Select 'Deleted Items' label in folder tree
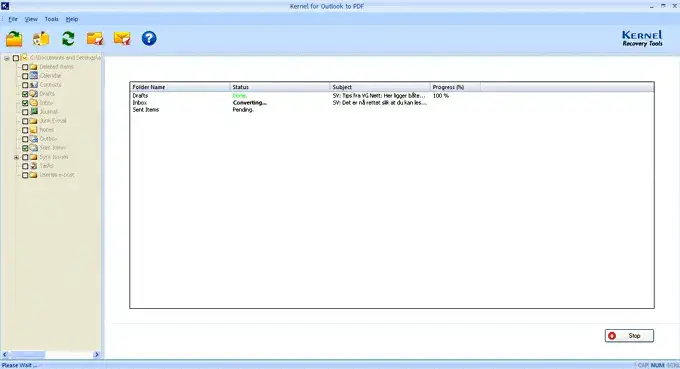The height and width of the screenshot is (369, 680). 56,67
